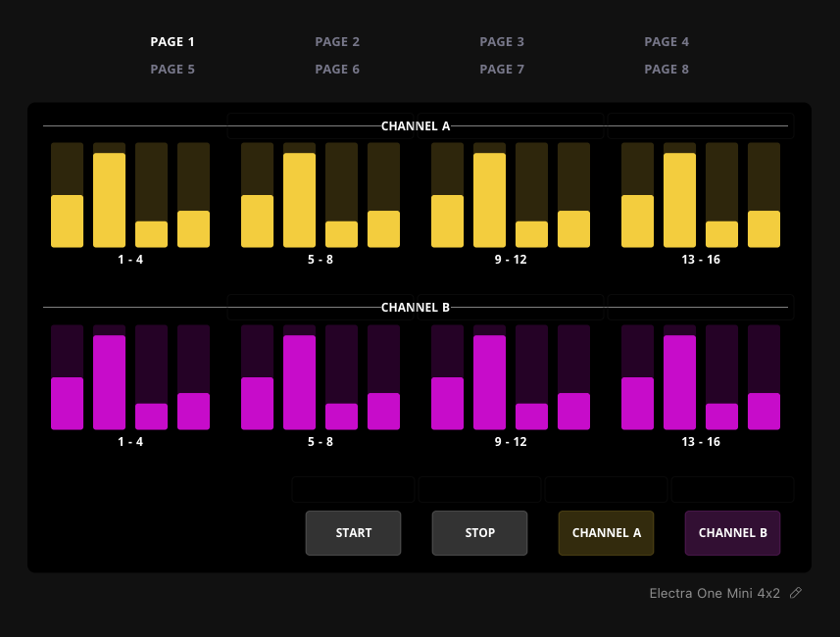Click the pencil edit icon beside Electra One Mini
This screenshot has height=637, width=840.
click(x=796, y=593)
